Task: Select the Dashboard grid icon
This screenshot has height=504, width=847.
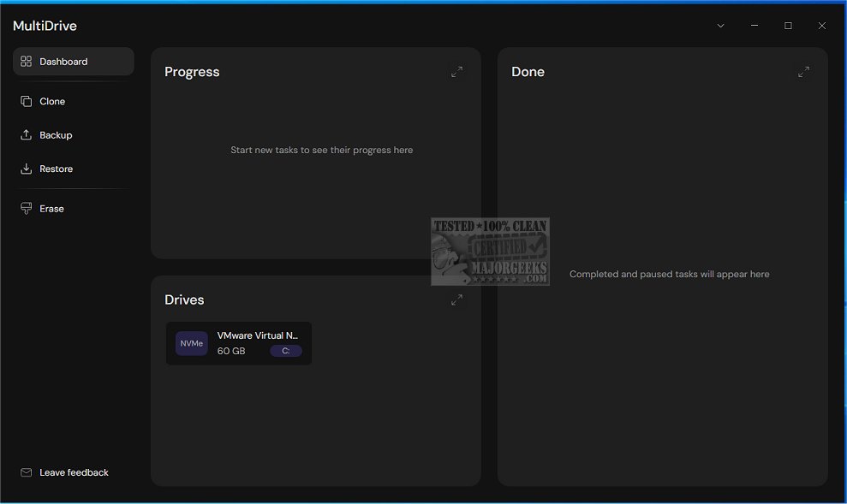Action: [25, 61]
